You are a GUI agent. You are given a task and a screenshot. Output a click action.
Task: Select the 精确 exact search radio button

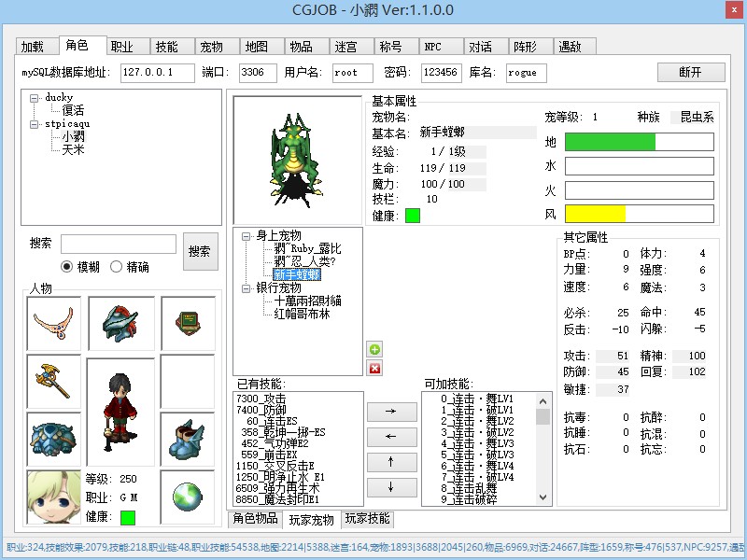[x=117, y=267]
